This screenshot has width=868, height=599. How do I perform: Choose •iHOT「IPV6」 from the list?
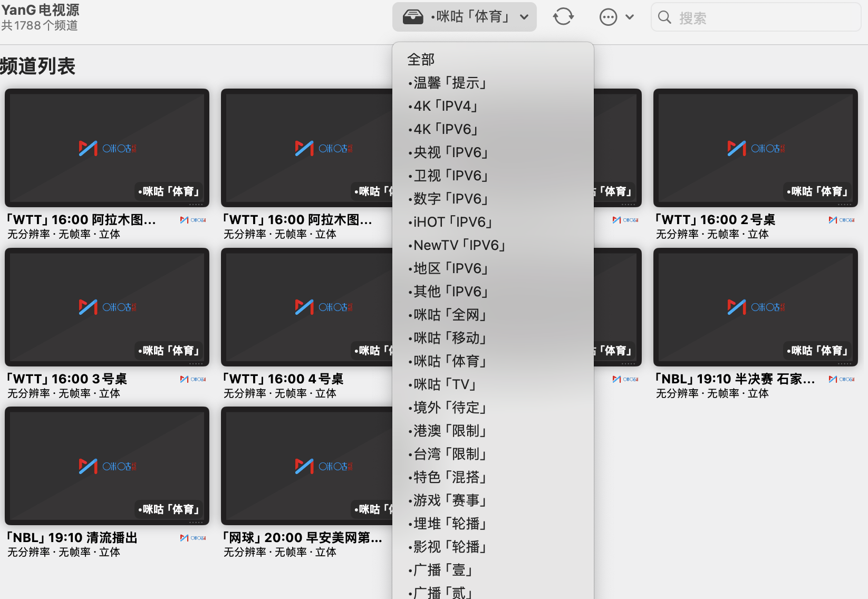[x=493, y=222]
